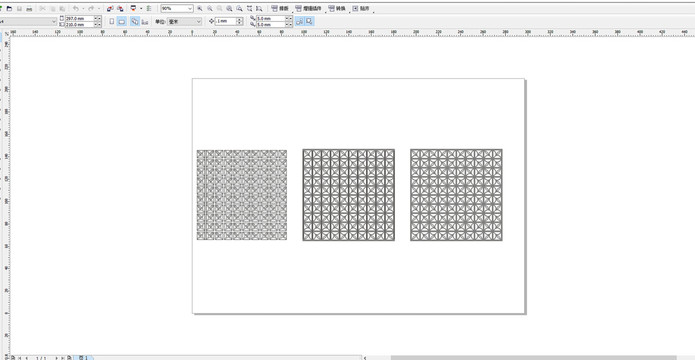Viewport: 695px width, 360px height.
Task: Click the Print icon
Action: (x=29, y=8)
